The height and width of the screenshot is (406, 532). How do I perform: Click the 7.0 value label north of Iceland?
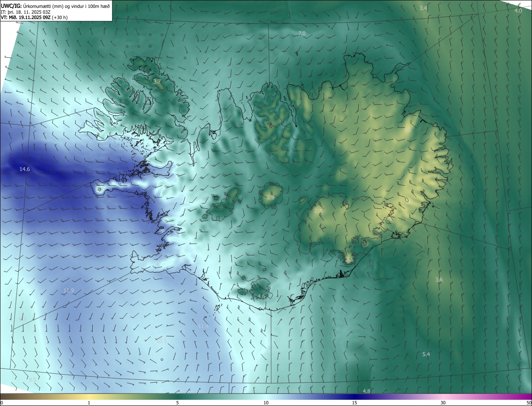302,33
